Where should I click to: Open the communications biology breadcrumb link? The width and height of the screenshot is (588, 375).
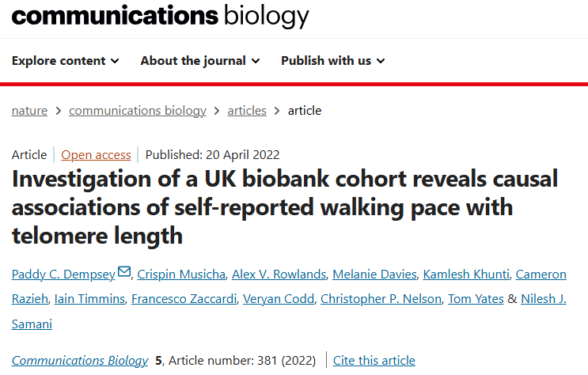click(x=137, y=111)
